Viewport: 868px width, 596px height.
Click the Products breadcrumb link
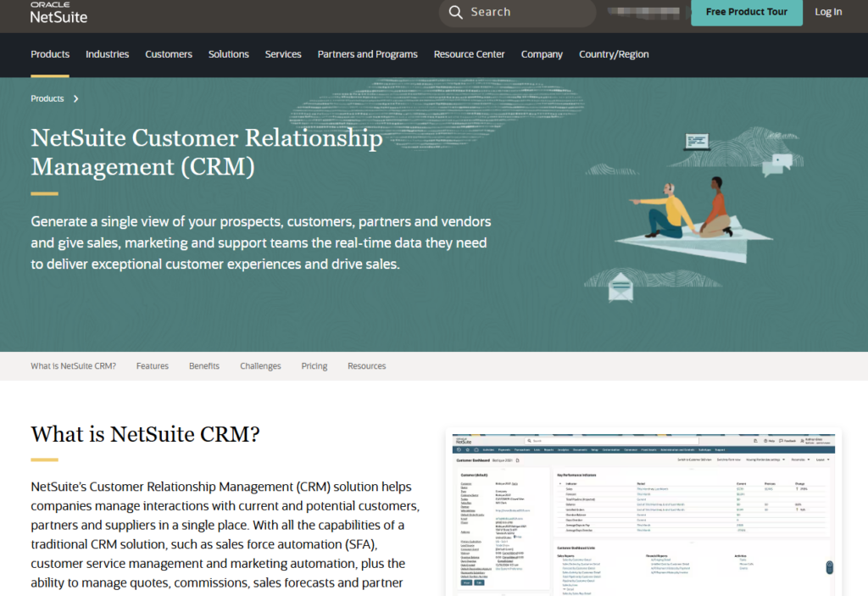coord(47,98)
